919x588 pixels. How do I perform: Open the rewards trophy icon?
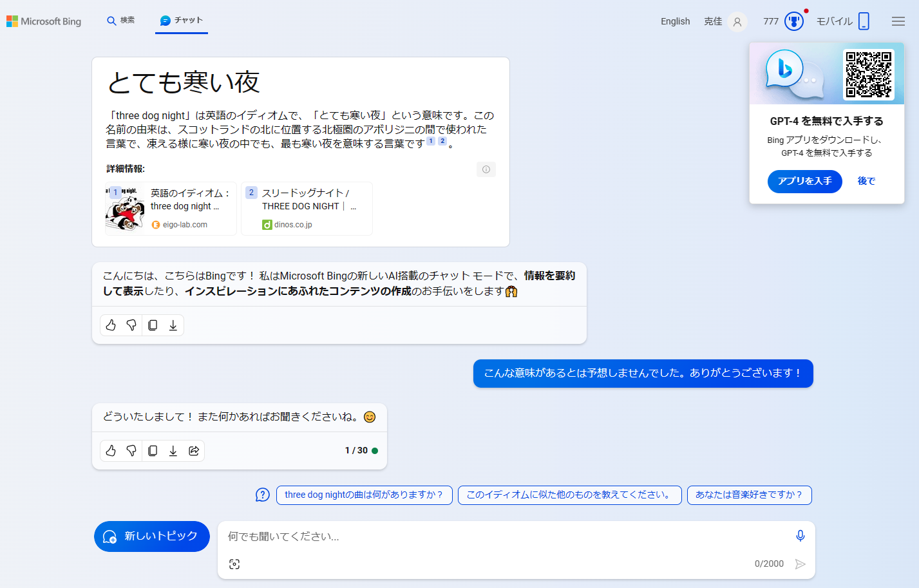pos(794,21)
